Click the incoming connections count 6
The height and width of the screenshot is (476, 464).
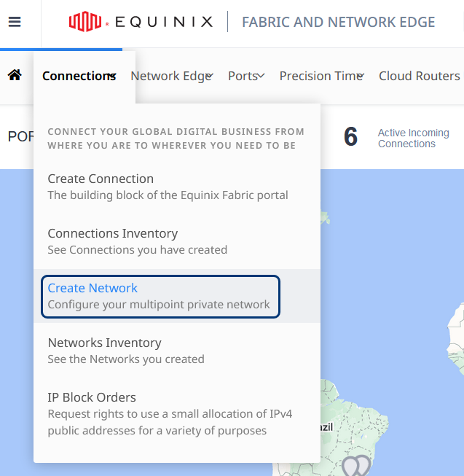click(x=350, y=136)
